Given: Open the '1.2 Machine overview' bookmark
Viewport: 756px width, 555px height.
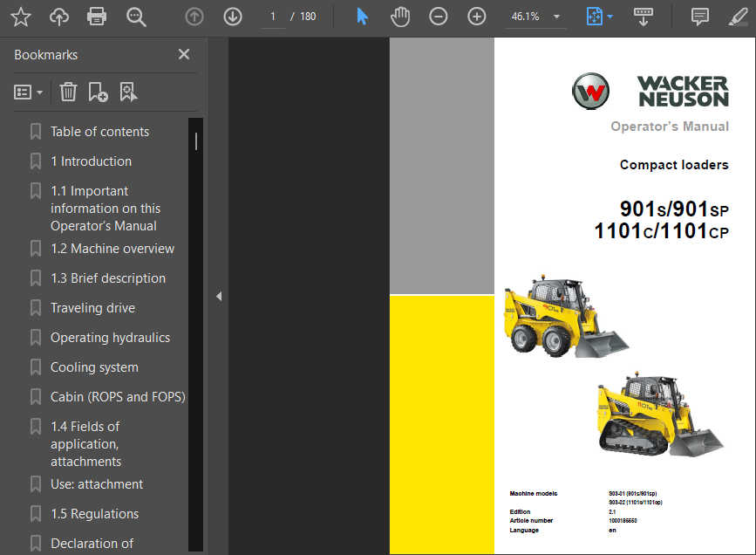Looking at the screenshot, I should point(112,249).
